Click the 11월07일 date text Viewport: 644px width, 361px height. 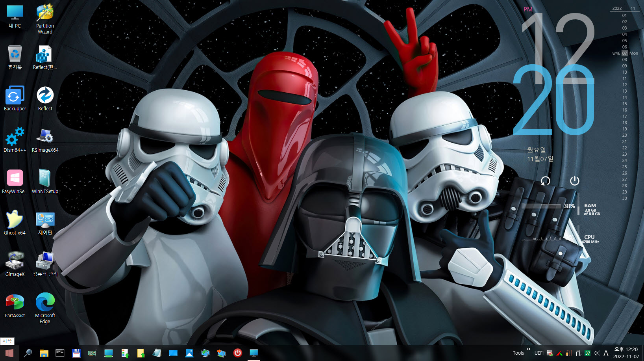point(540,159)
